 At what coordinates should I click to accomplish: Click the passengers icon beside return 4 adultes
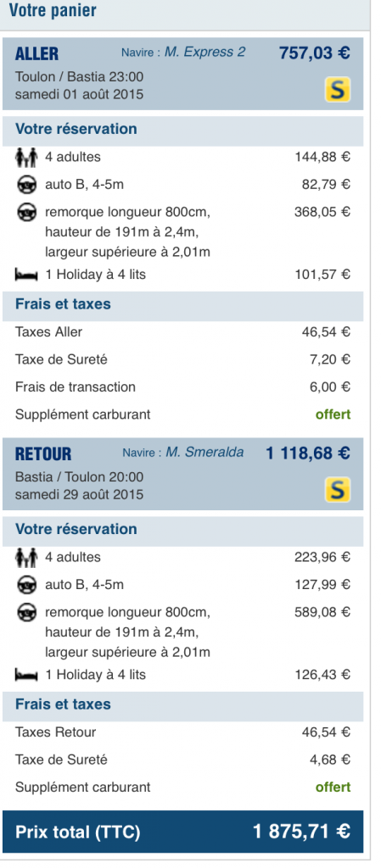[26, 557]
